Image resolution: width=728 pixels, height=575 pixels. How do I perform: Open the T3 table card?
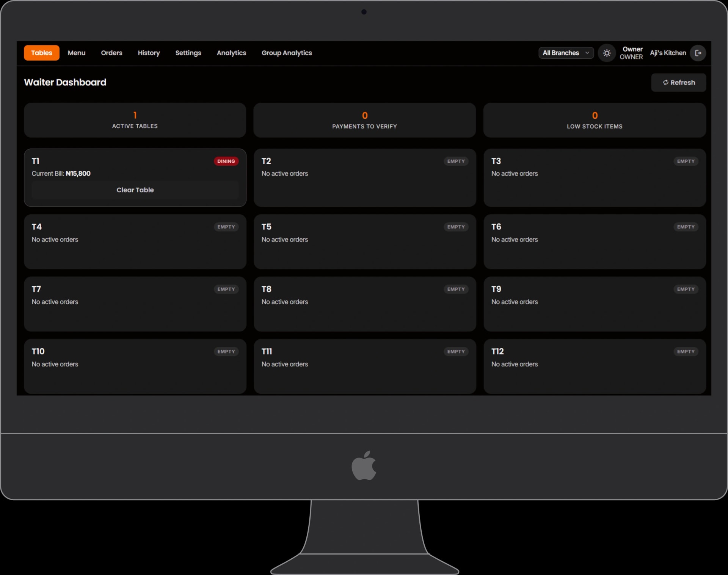click(595, 178)
